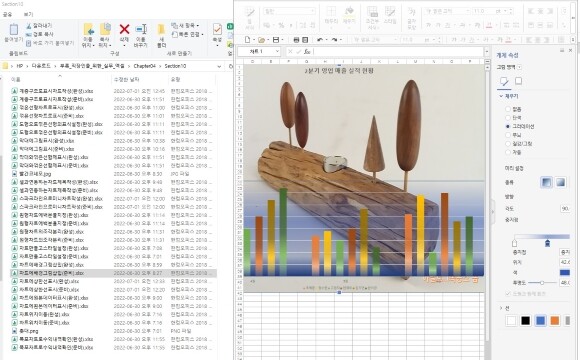Collapse the fill section chevron

click(501, 96)
